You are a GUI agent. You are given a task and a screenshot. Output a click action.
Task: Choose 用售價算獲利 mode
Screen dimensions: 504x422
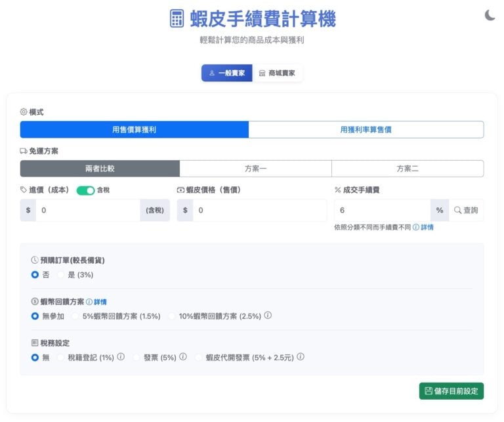point(135,129)
